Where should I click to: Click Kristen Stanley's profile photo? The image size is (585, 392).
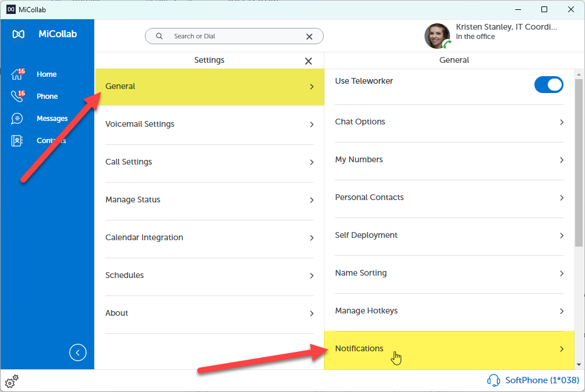click(x=437, y=36)
